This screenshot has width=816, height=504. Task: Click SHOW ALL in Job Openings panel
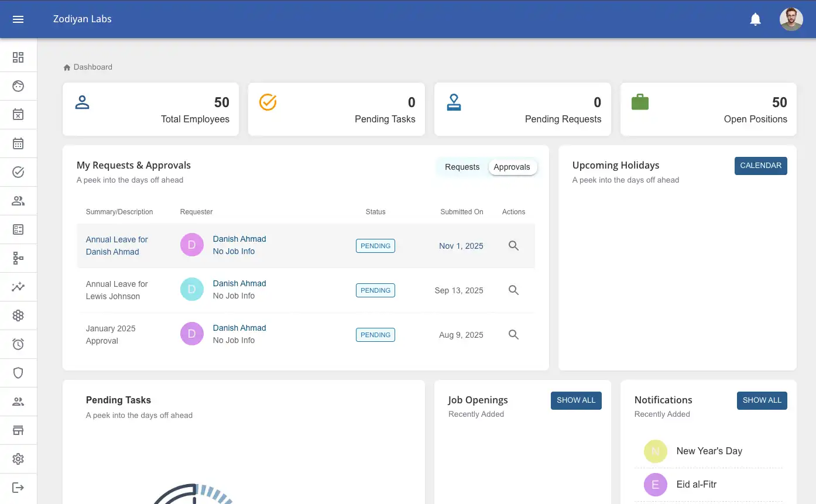pyautogui.click(x=576, y=400)
